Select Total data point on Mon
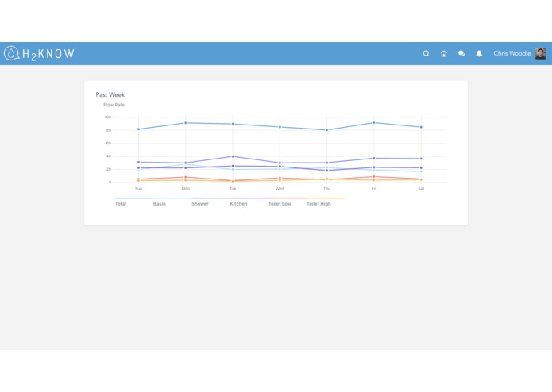 [x=186, y=123]
